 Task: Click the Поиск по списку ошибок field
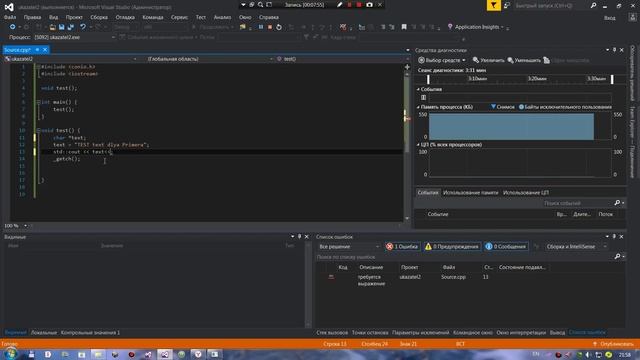[x=464, y=257]
